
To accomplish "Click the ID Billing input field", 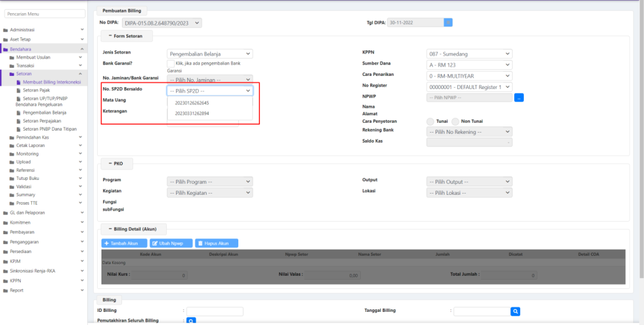I will tap(215, 311).
